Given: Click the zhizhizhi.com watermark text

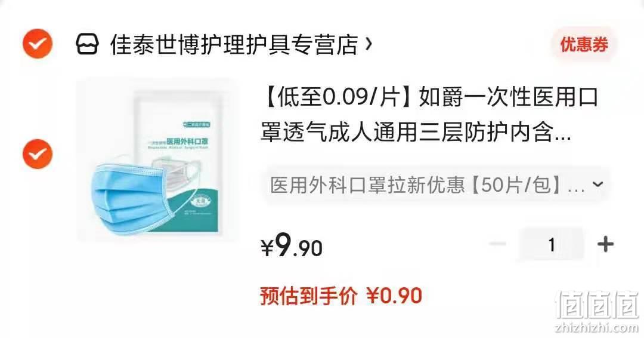Looking at the screenshot, I should click(597, 327).
